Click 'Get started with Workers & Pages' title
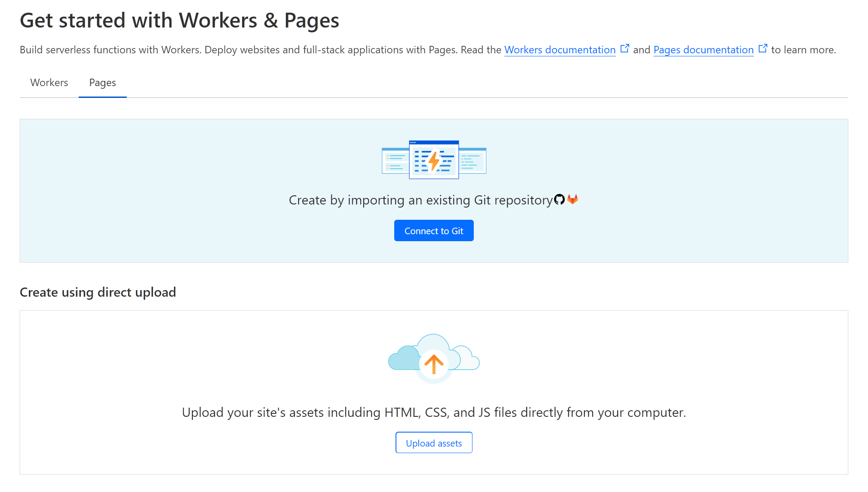This screenshot has height=492, width=868. [179, 21]
